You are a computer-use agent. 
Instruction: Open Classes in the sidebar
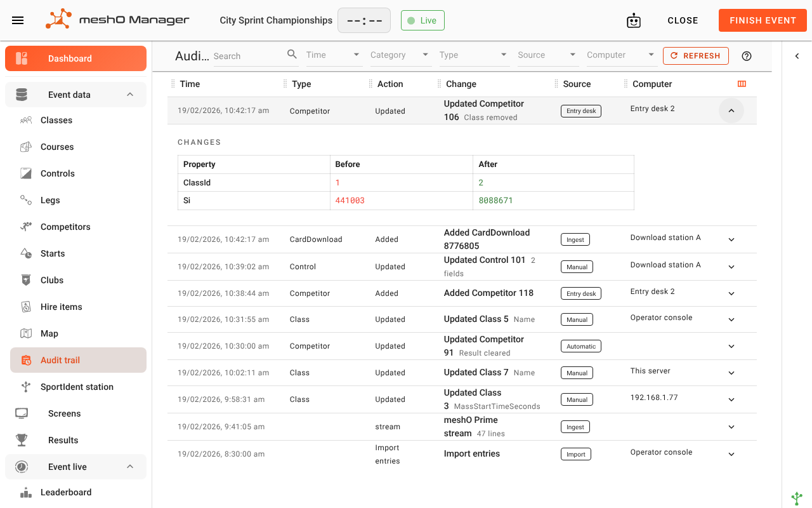(x=79, y=120)
